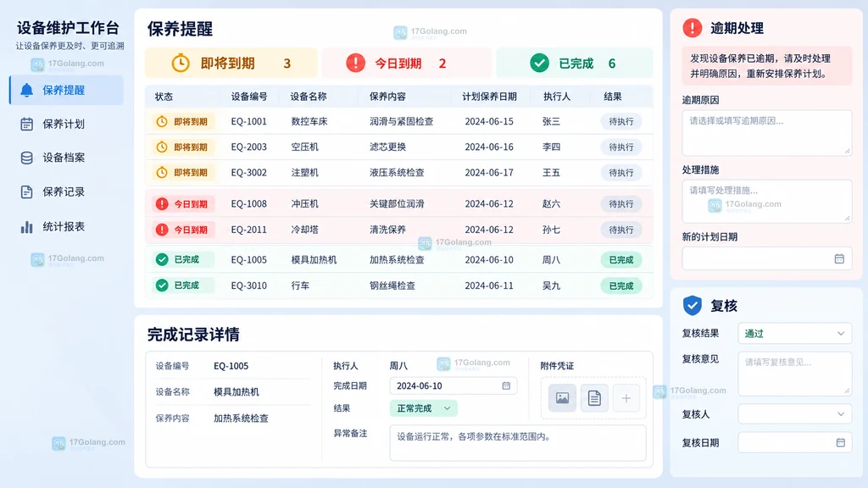Click the 执行人 column header
This screenshot has height=488, width=868.
(x=556, y=97)
